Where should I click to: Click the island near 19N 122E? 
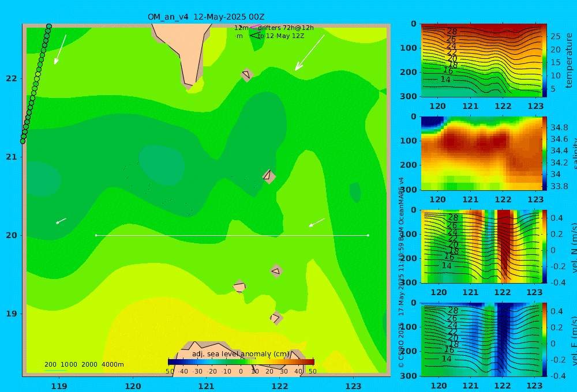point(276,318)
